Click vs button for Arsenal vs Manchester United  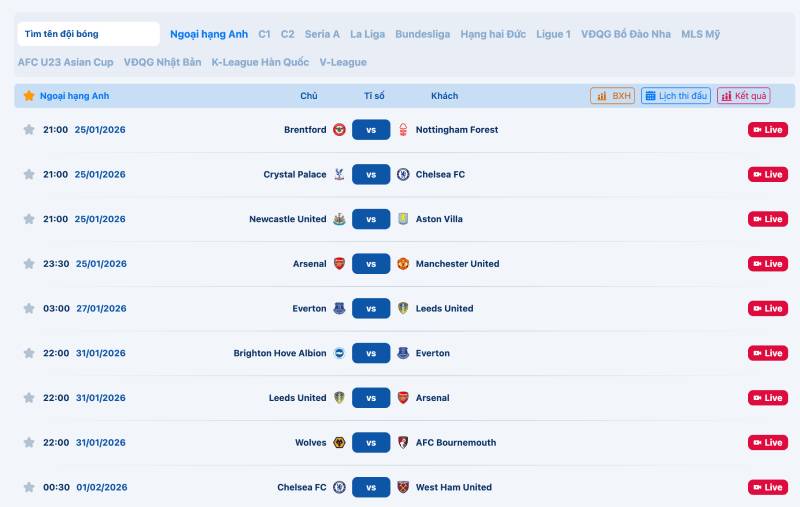(x=371, y=264)
